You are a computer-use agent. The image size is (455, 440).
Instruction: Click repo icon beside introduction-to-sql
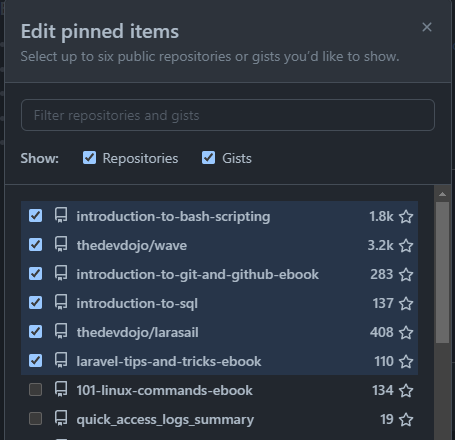(x=61, y=302)
